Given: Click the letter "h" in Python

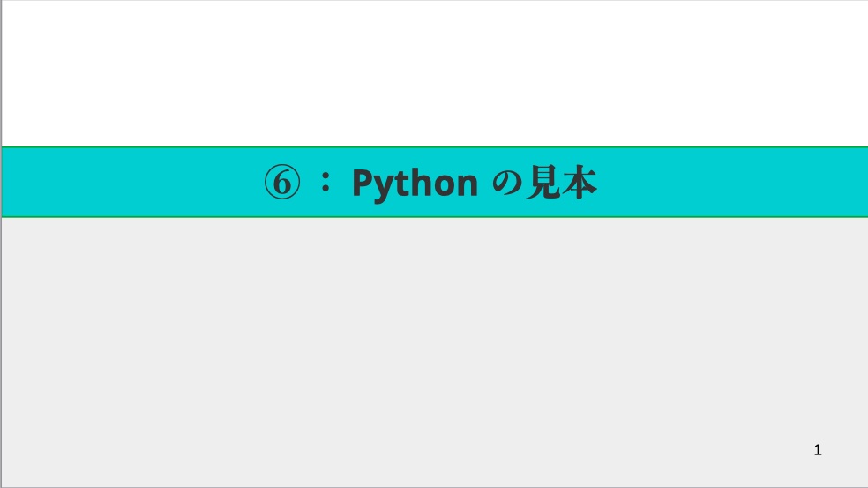Looking at the screenshot, I should coord(418,183).
